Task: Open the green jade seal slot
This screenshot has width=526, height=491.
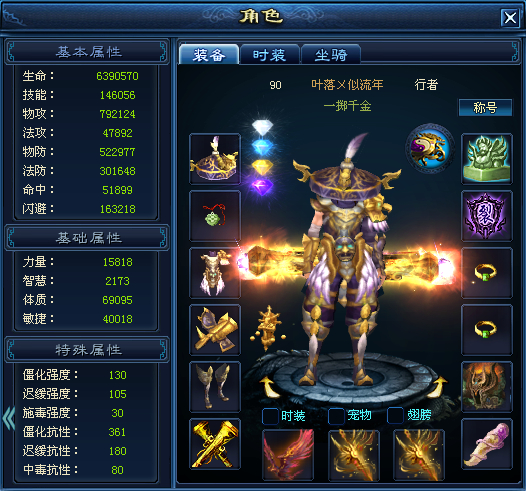Action: (x=487, y=159)
